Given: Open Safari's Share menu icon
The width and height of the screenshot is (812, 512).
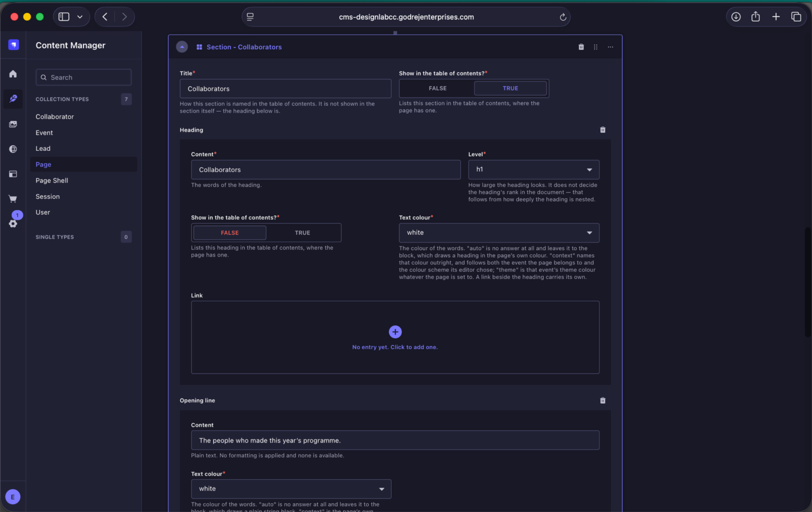Looking at the screenshot, I should (x=756, y=17).
